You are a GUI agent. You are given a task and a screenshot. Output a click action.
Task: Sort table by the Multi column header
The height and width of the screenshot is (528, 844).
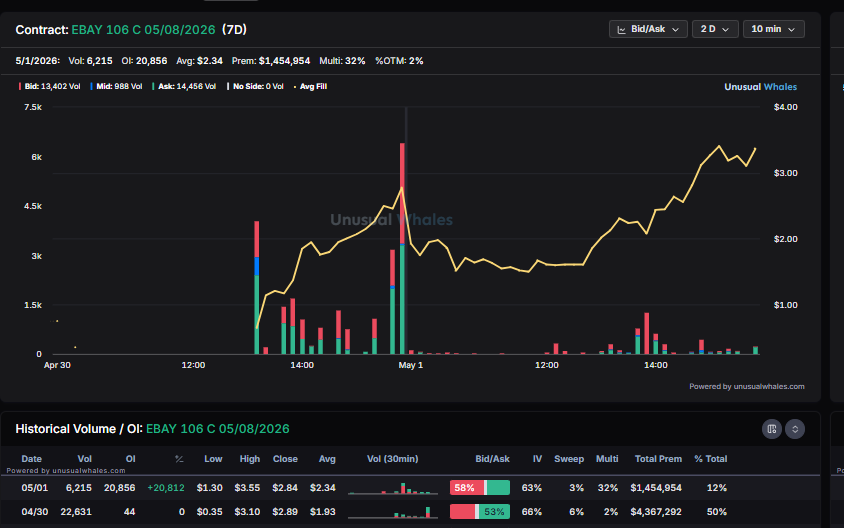point(607,459)
